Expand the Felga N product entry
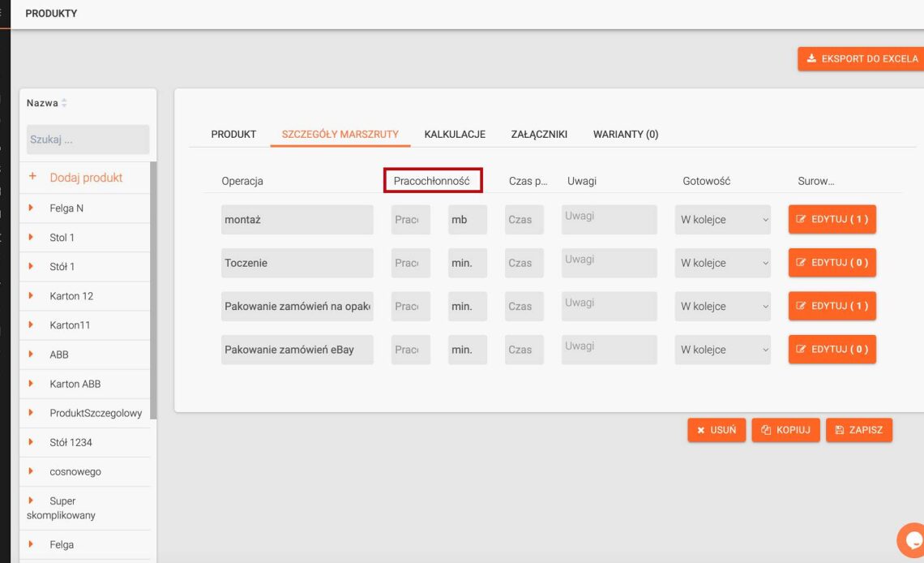 31,208
